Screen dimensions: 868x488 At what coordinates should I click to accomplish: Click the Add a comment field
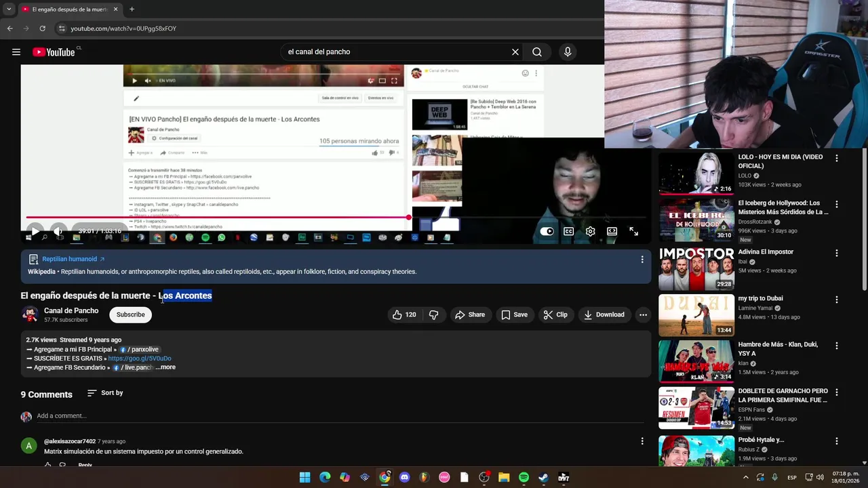(x=339, y=416)
